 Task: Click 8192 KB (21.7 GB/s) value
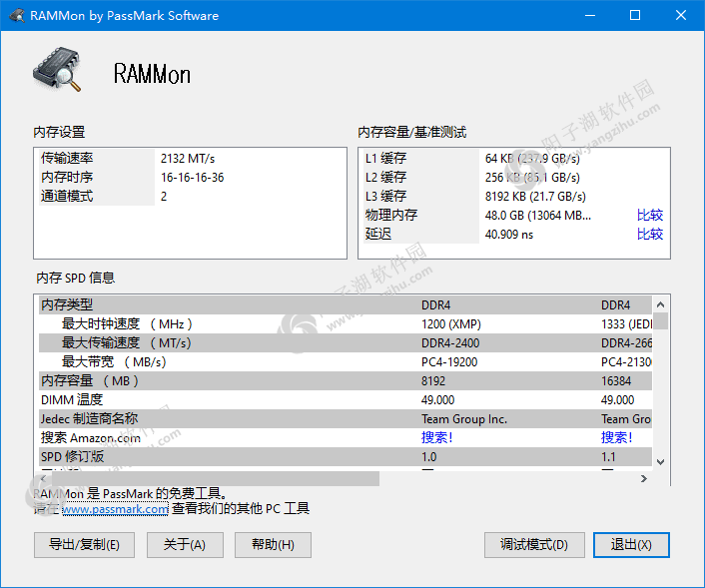[535, 197]
